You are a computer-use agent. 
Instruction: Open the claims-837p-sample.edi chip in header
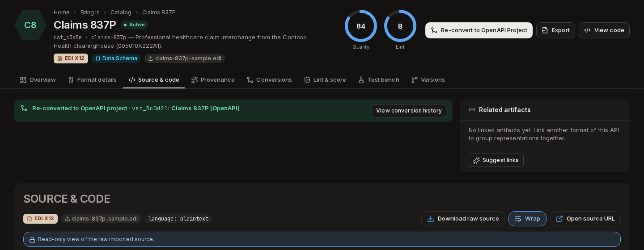point(185,58)
